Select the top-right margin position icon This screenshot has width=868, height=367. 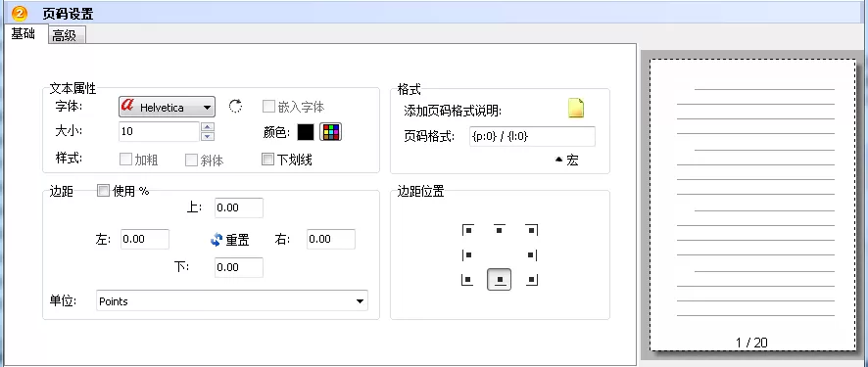tap(531, 230)
